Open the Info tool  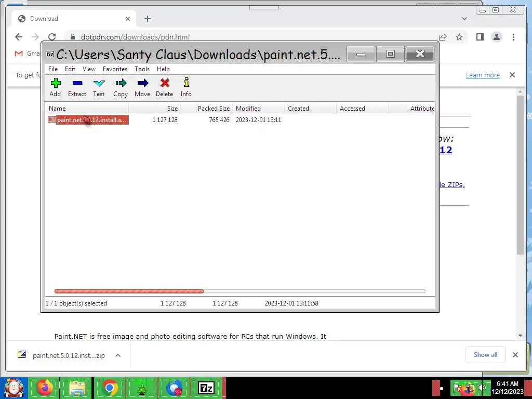click(186, 87)
